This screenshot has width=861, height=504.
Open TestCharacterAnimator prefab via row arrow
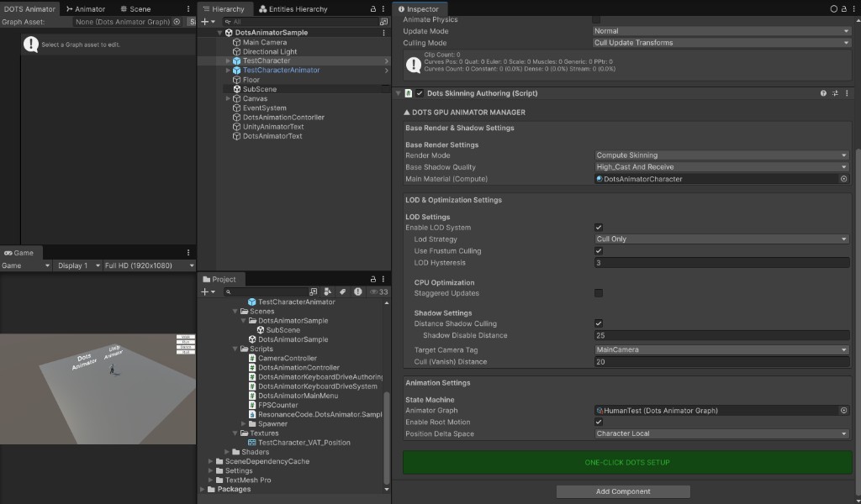tap(386, 71)
